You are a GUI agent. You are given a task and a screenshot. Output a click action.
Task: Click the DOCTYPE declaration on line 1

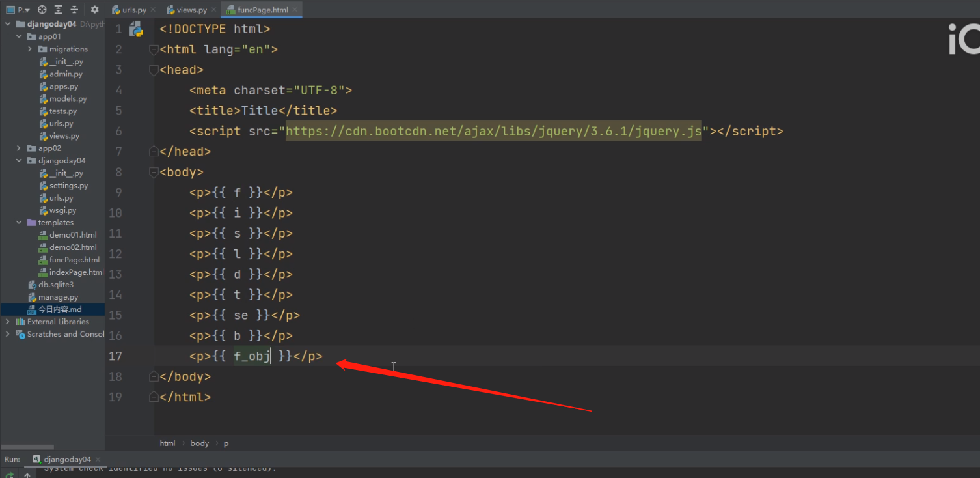click(215, 29)
